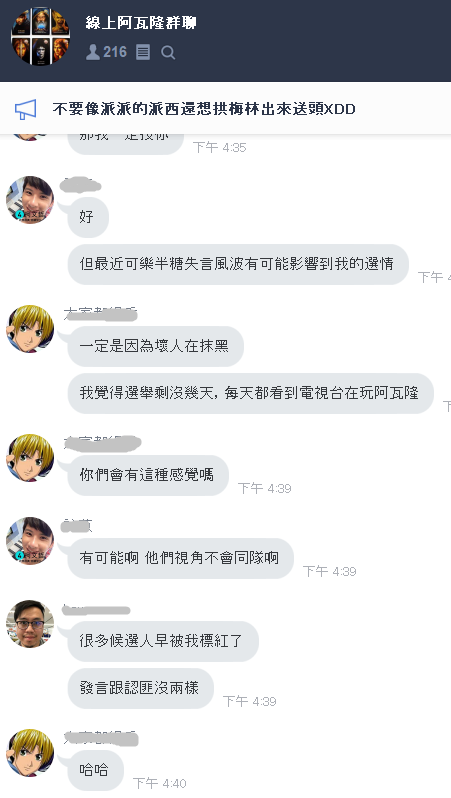This screenshot has width=451, height=798.
Task: Open blonde anime avatar beside 哈哈
Action: [30, 753]
